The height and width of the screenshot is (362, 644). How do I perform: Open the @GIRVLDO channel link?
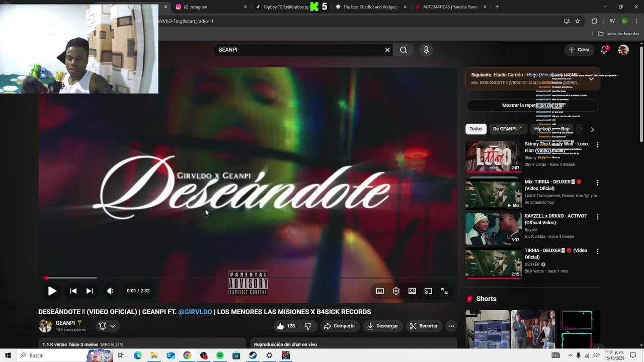click(x=195, y=312)
